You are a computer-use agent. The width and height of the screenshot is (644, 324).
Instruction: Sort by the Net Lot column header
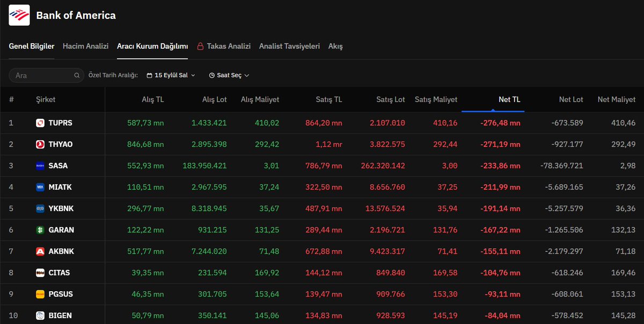(x=571, y=99)
